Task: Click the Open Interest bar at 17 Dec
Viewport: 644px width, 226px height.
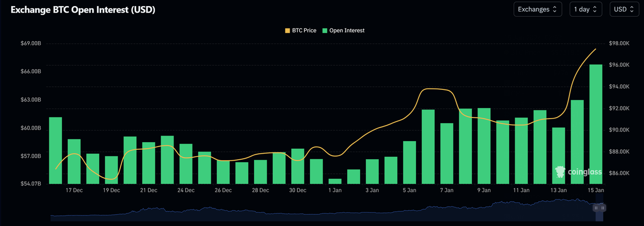Action: click(74, 161)
